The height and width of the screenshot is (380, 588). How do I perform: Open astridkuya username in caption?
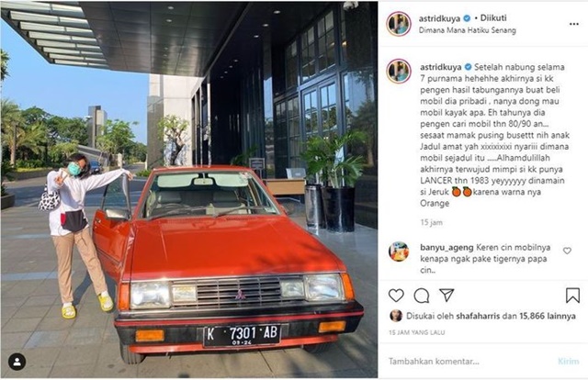(x=441, y=67)
